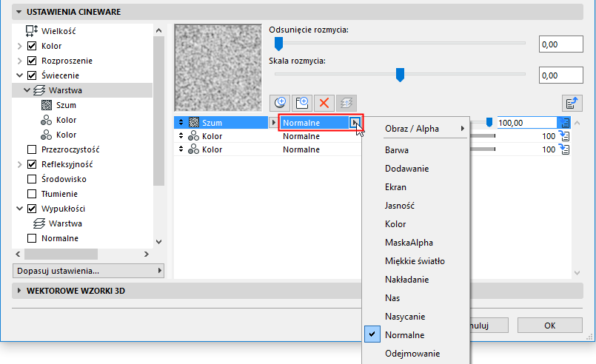The width and height of the screenshot is (596, 364).
Task: Expand the Refleksyjność tree node
Action: 20,164
